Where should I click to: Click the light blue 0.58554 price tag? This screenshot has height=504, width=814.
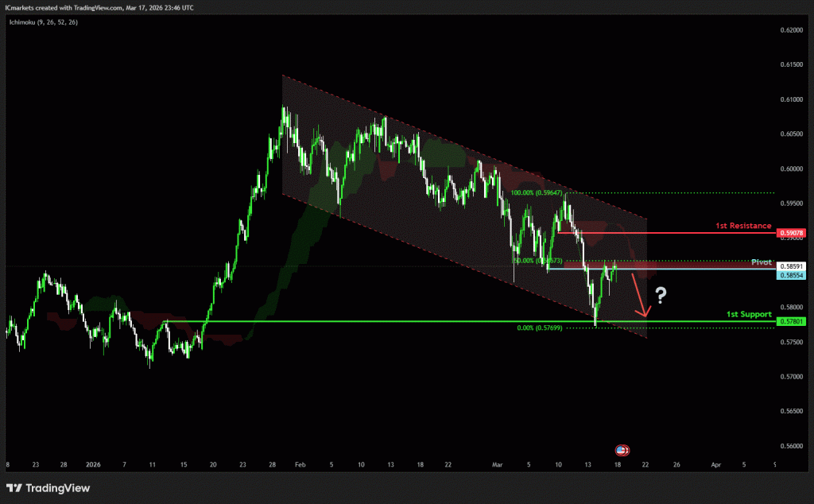click(x=792, y=275)
